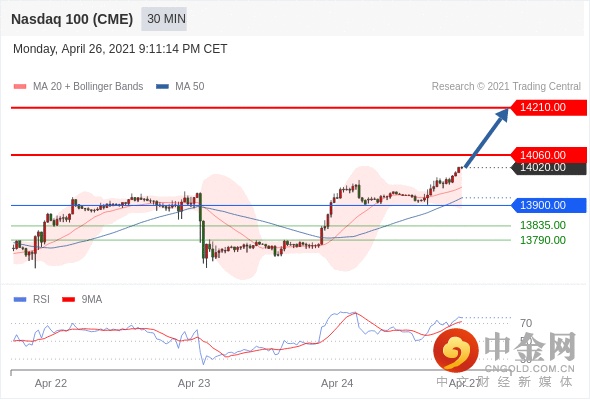Click the Monday, April 26, 2021 timestamp text
Viewport: 590px width, 400px height.
(120, 49)
